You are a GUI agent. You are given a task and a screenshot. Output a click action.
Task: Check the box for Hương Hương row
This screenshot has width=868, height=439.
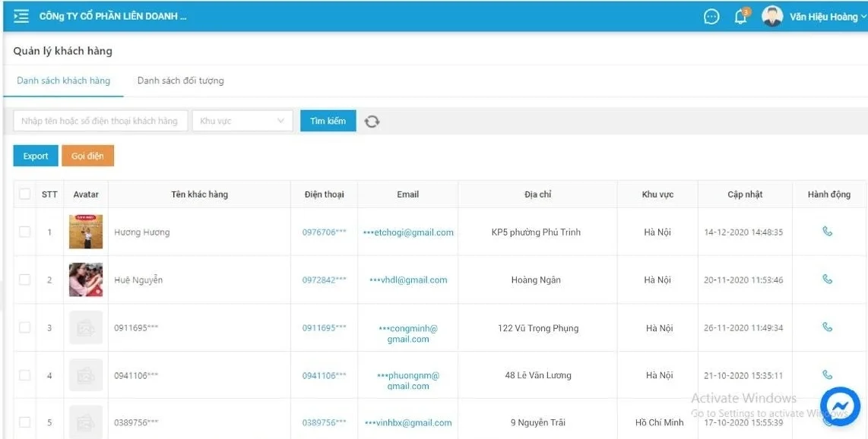(25, 232)
